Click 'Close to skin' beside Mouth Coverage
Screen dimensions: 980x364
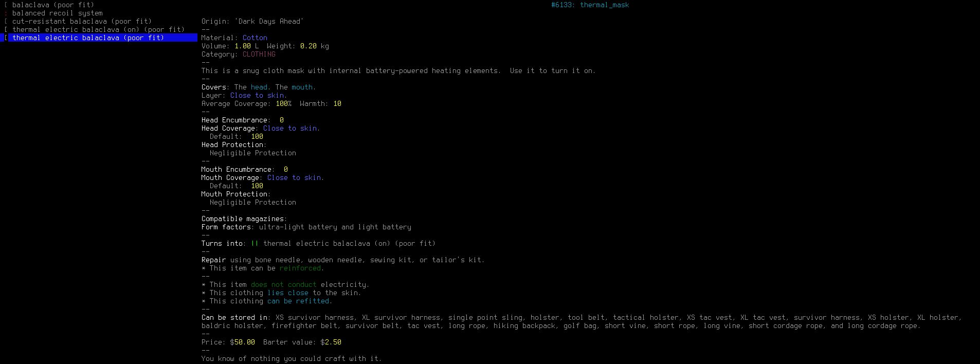pos(294,178)
